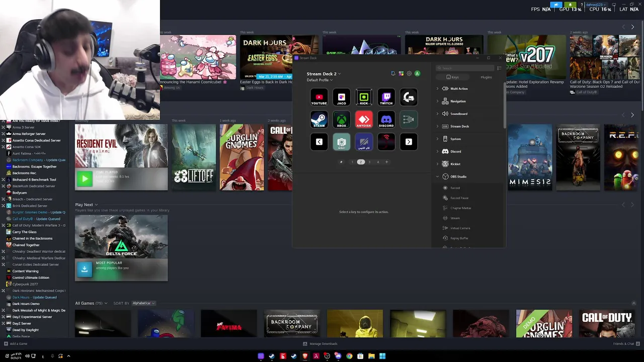Open the Play Next dropdown
The width and height of the screenshot is (644, 362).
coord(86,205)
